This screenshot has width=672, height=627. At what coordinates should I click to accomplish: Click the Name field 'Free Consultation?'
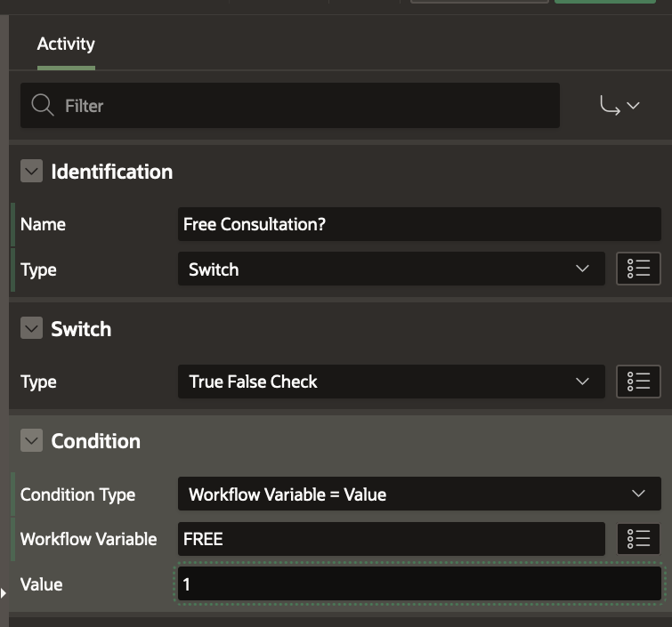pos(418,224)
